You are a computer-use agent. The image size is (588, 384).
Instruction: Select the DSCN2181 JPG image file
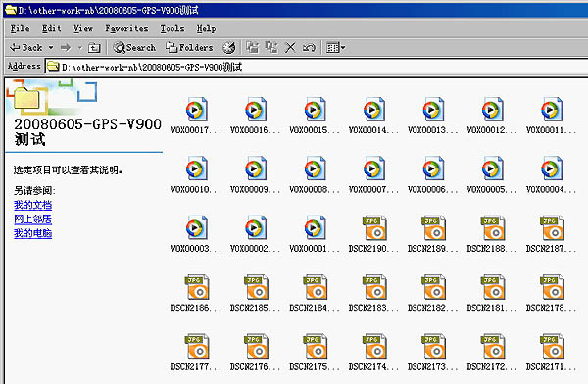pyautogui.click(x=492, y=293)
